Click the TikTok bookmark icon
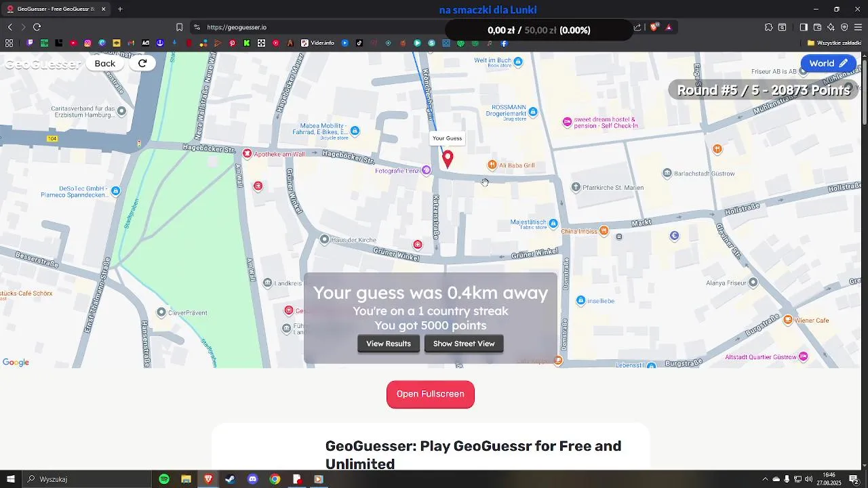This screenshot has width=868, height=488. point(359,43)
